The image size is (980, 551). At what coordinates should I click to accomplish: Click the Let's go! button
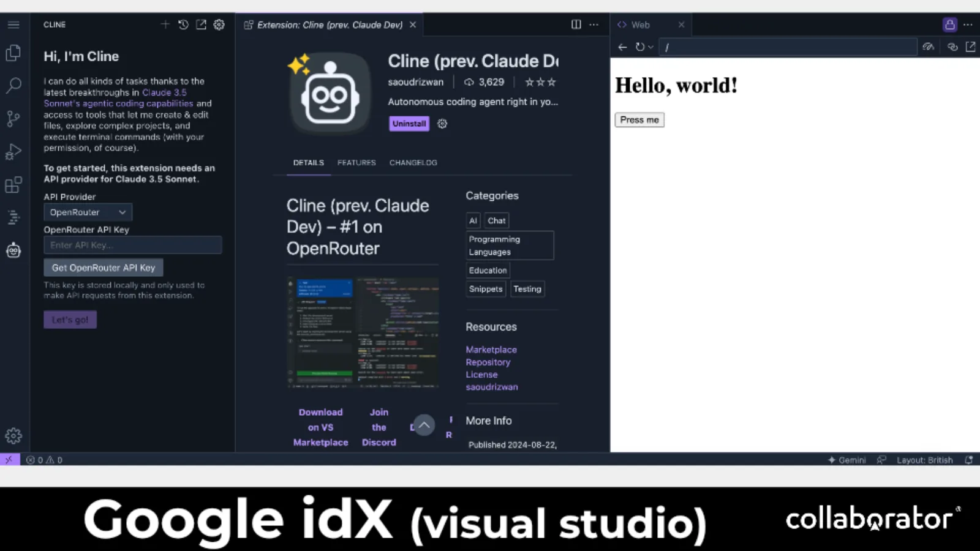coord(70,320)
